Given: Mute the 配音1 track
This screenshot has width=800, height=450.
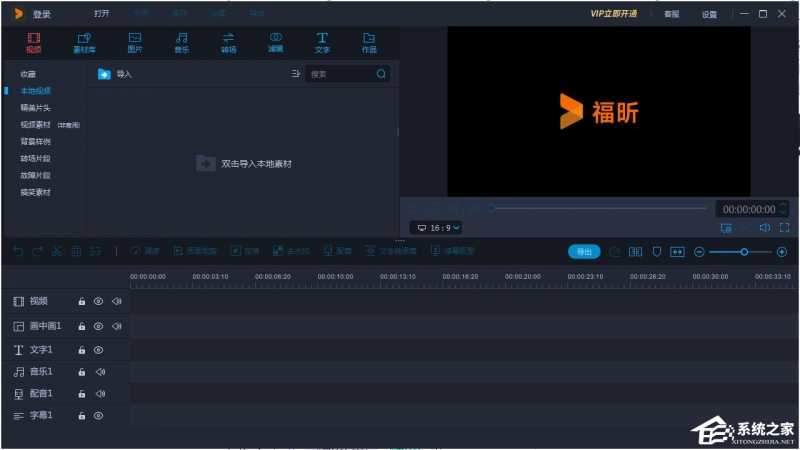Looking at the screenshot, I should tap(101, 394).
